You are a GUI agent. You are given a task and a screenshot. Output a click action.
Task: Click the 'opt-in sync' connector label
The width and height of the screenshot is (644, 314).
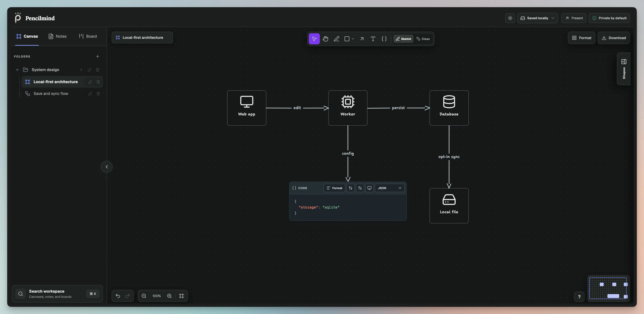click(449, 157)
